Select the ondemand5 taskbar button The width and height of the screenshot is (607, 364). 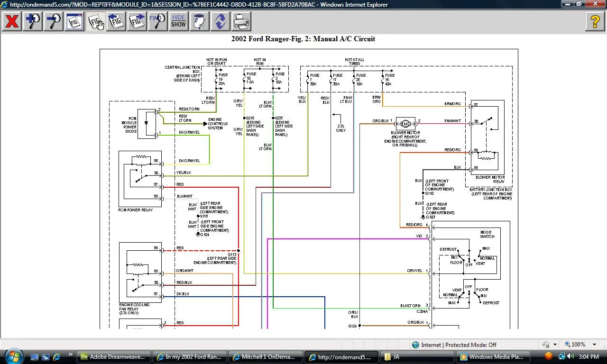point(341,357)
